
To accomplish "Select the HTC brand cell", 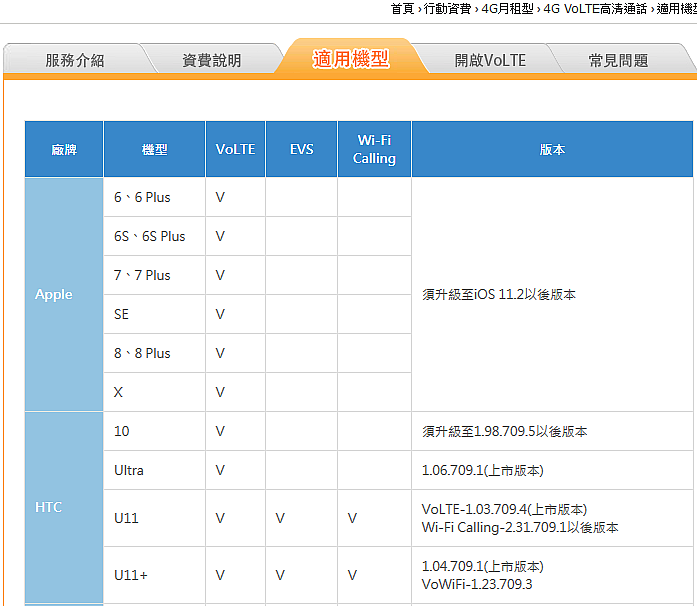I will 64,507.
